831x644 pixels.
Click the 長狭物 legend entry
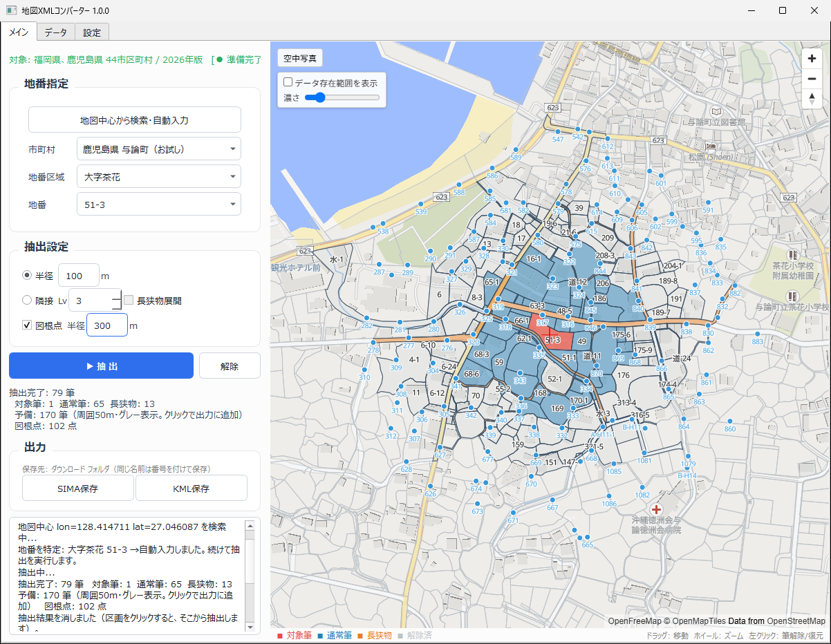[375, 636]
